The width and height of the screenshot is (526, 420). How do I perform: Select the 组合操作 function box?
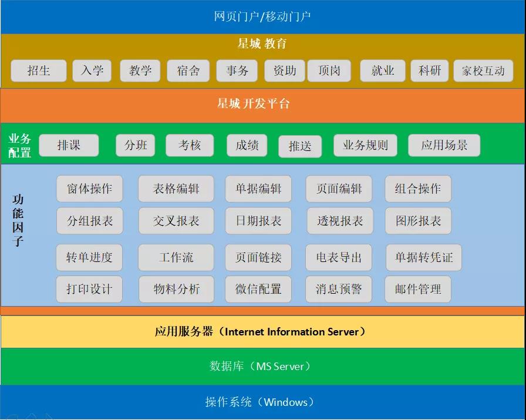pos(418,189)
